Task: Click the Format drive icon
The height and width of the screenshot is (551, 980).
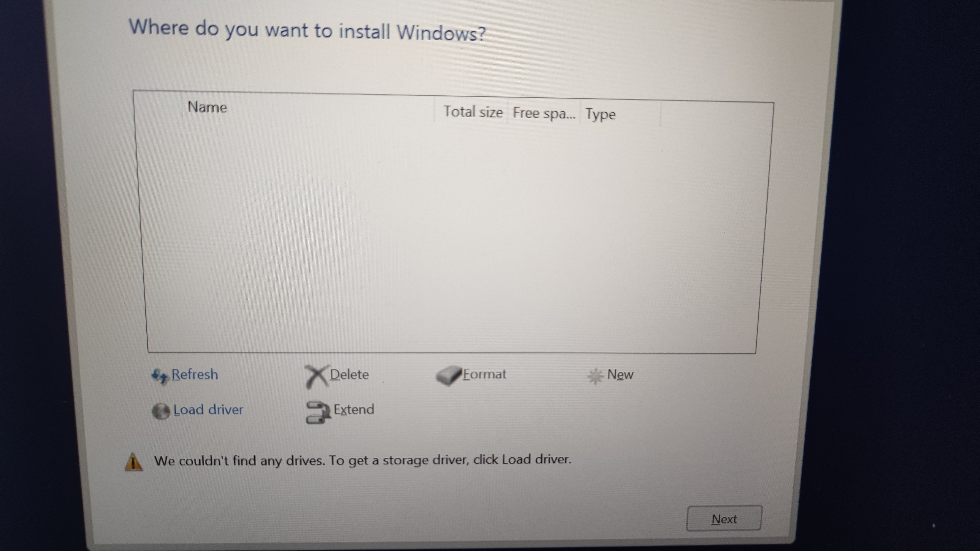Action: (x=449, y=376)
